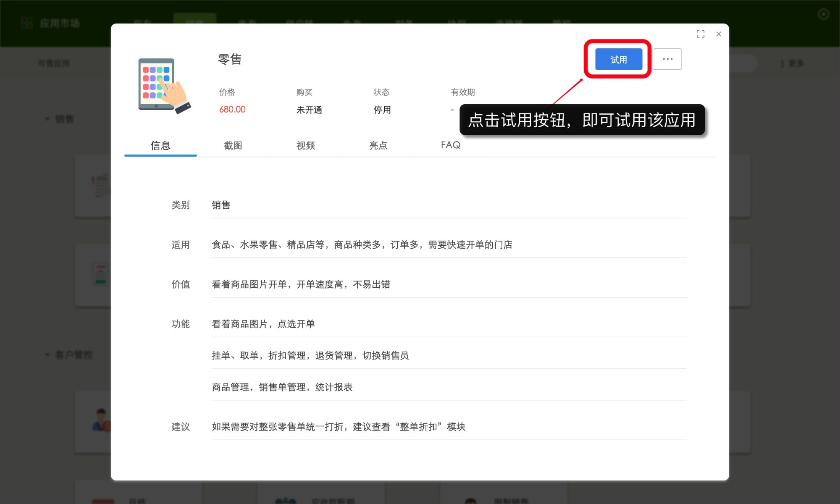Open the three-dot more options button
840x504 pixels.
[x=667, y=59]
